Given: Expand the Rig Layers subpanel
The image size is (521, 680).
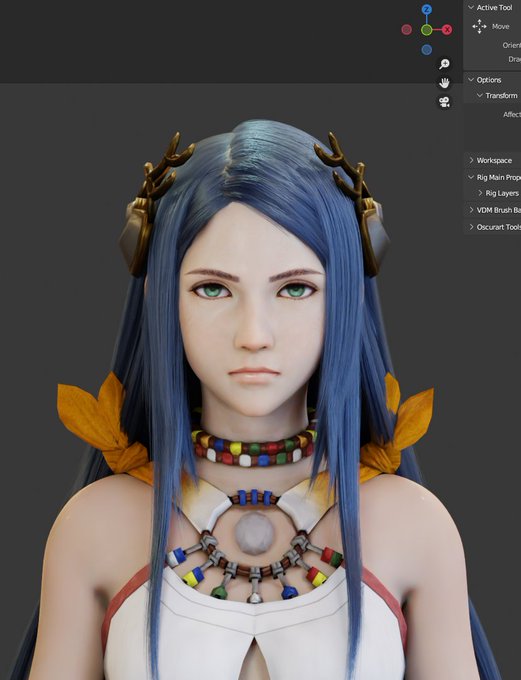Looking at the screenshot, I should pos(480,193).
